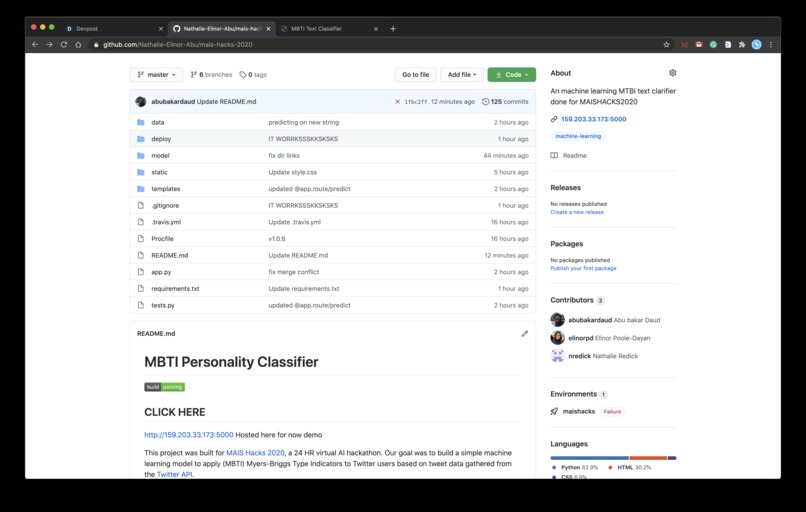View 125 commits history
This screenshot has height=512, width=806.
click(x=505, y=102)
